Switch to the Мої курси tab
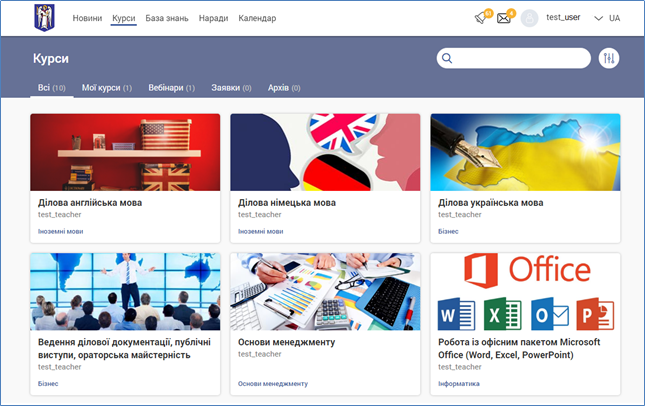This screenshot has width=645, height=406. pos(106,88)
